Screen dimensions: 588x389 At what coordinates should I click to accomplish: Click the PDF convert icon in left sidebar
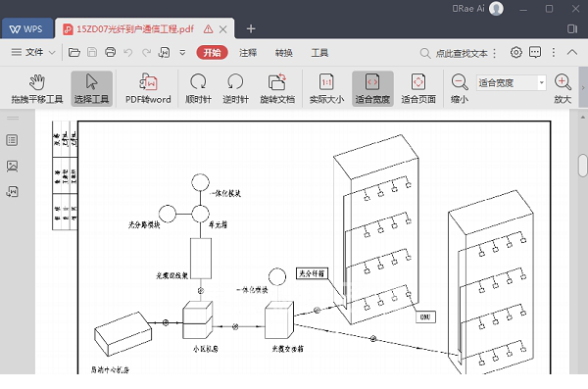pos(12,191)
